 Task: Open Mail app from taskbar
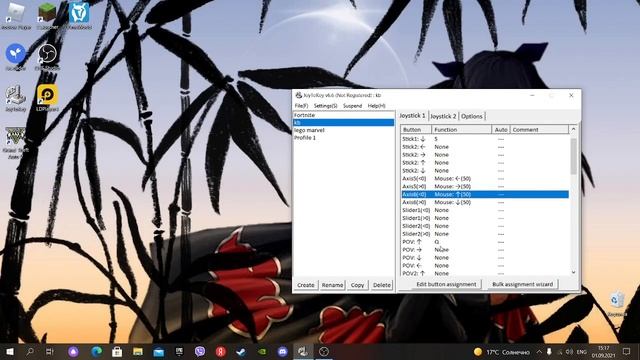[x=159, y=351]
